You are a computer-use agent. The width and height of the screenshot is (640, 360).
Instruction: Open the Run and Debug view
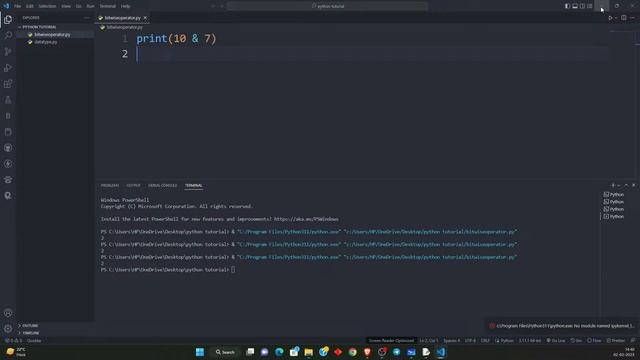[x=8, y=68]
